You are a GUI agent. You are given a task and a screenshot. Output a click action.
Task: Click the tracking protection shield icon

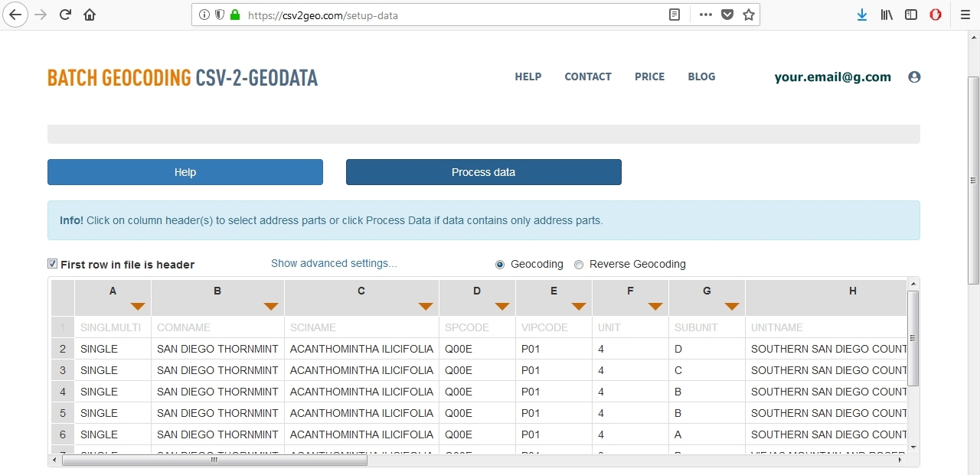[219, 15]
